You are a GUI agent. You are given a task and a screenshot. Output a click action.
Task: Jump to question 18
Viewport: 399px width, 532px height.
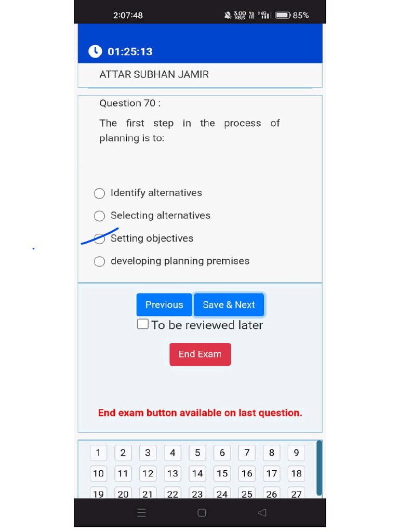coord(297,474)
